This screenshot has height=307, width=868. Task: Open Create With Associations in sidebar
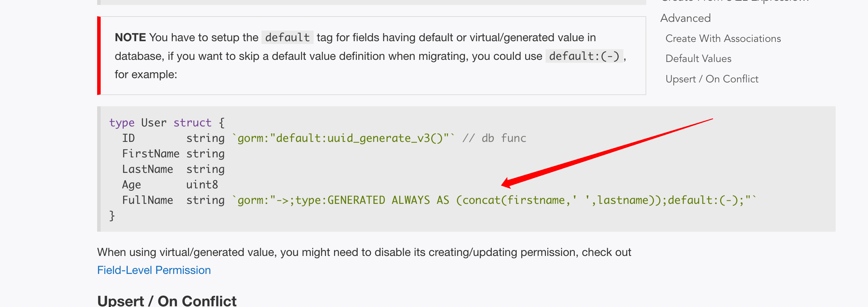[x=723, y=38]
